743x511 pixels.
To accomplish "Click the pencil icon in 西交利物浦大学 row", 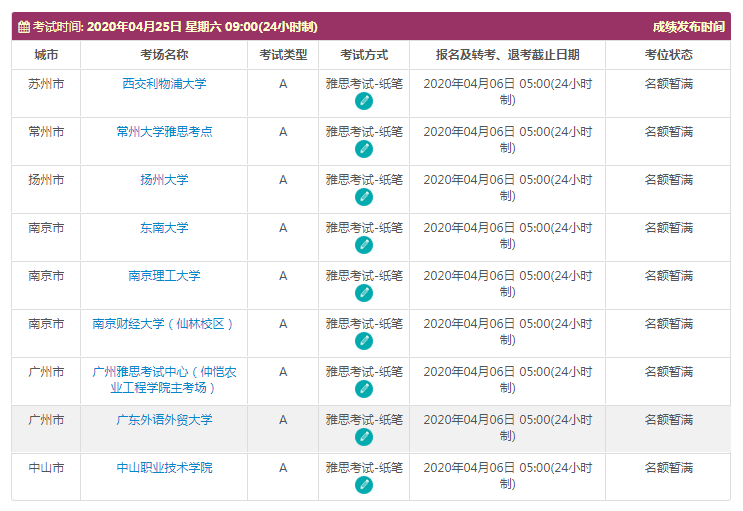I will tap(364, 101).
